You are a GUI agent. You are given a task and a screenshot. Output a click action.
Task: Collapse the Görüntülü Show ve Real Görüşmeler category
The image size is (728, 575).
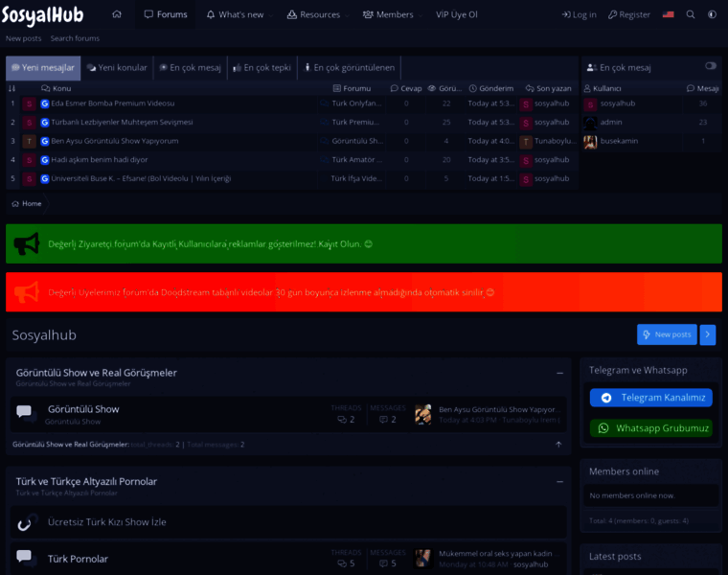559,373
